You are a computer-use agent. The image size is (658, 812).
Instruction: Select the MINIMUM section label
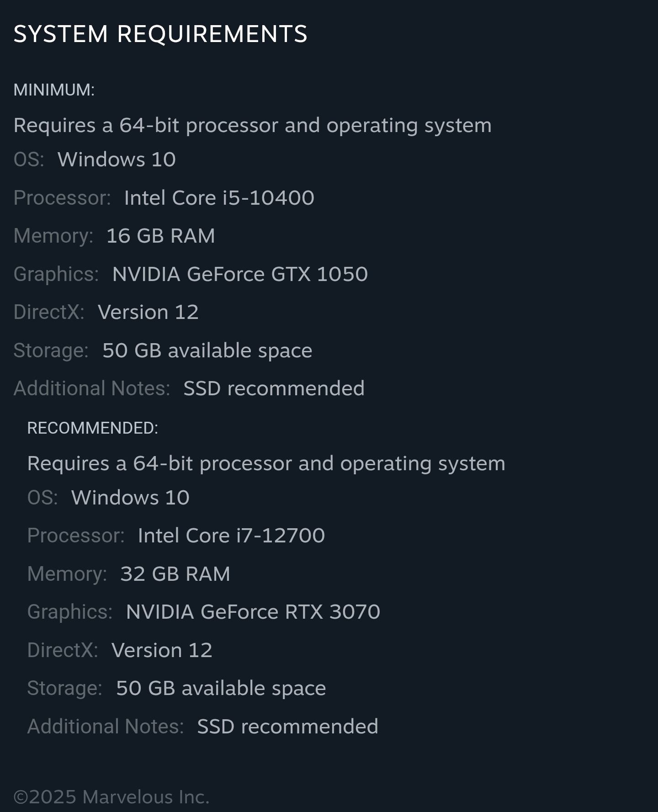tap(54, 90)
